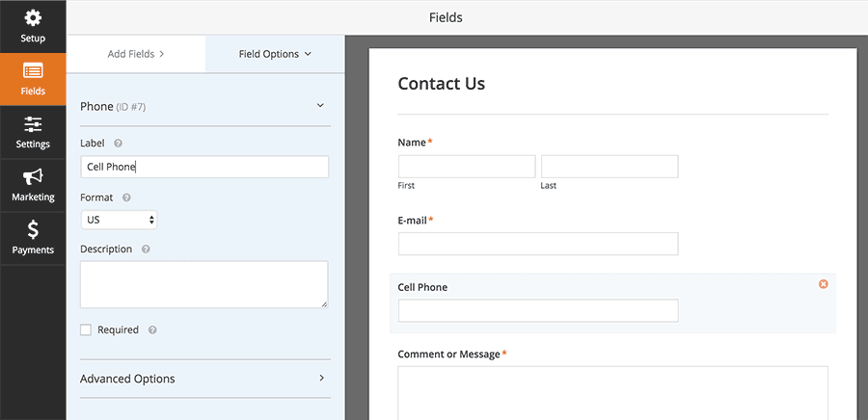The height and width of the screenshot is (420, 868).
Task: Select the Comment or Message field preview
Action: point(612,392)
